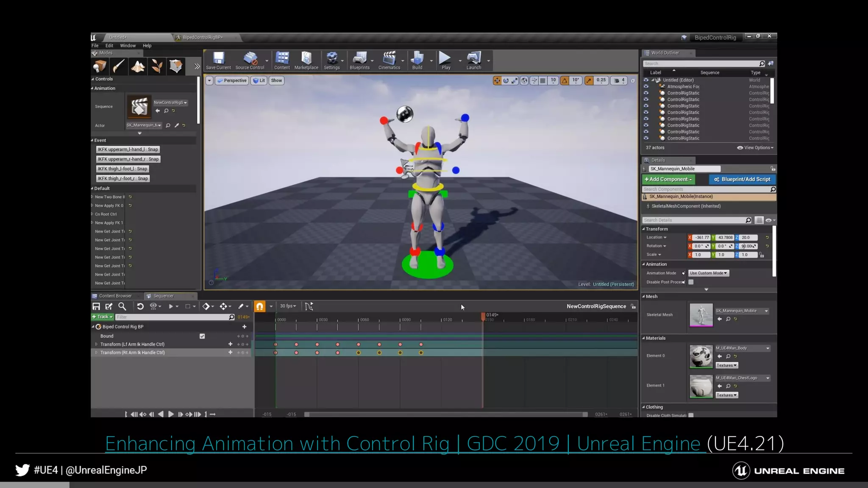Viewport: 868px width, 488px height.
Task: Expand Transform (Rt Arm Ik Handle Ctrl) track
Action: (96, 352)
